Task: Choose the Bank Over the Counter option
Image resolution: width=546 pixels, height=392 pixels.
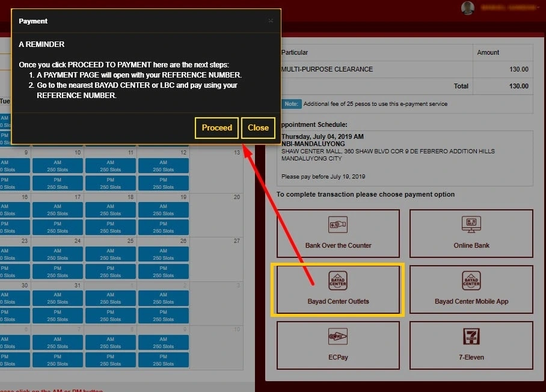Action: click(338, 233)
